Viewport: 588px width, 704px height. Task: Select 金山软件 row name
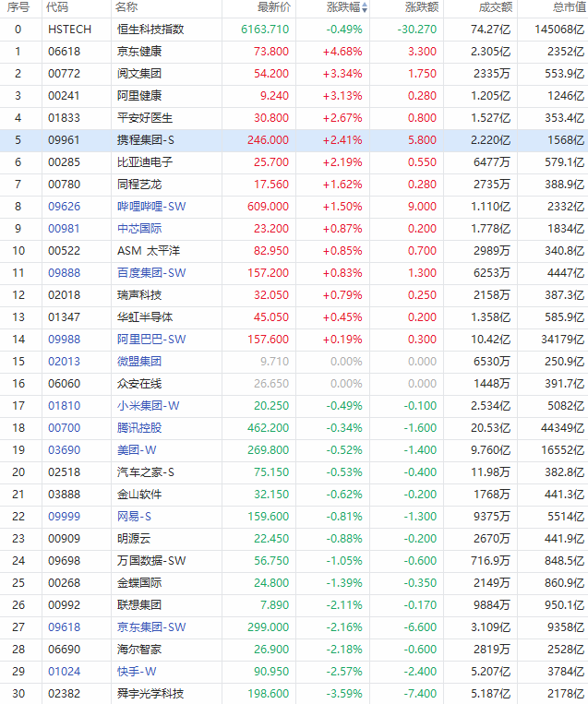click(x=139, y=495)
